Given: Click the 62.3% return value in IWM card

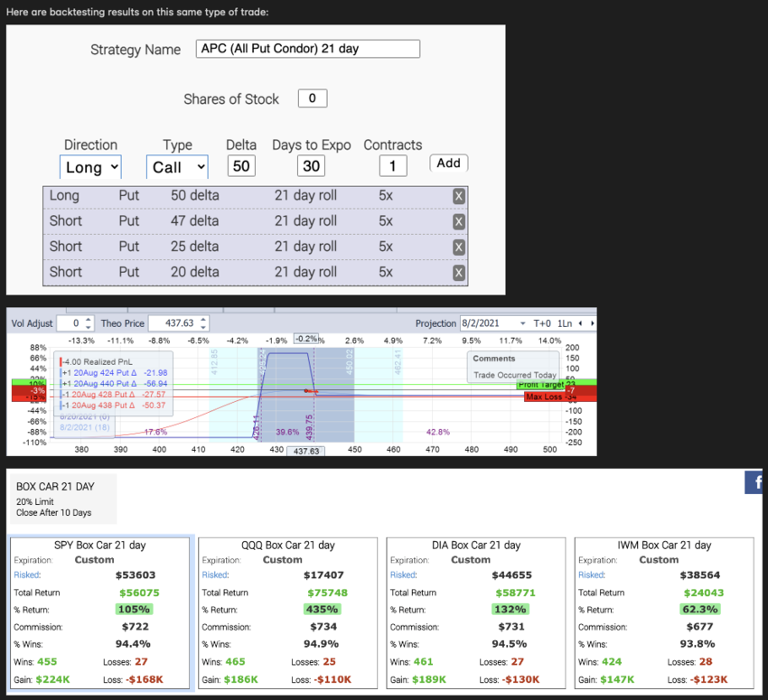Looking at the screenshot, I should coord(700,610).
